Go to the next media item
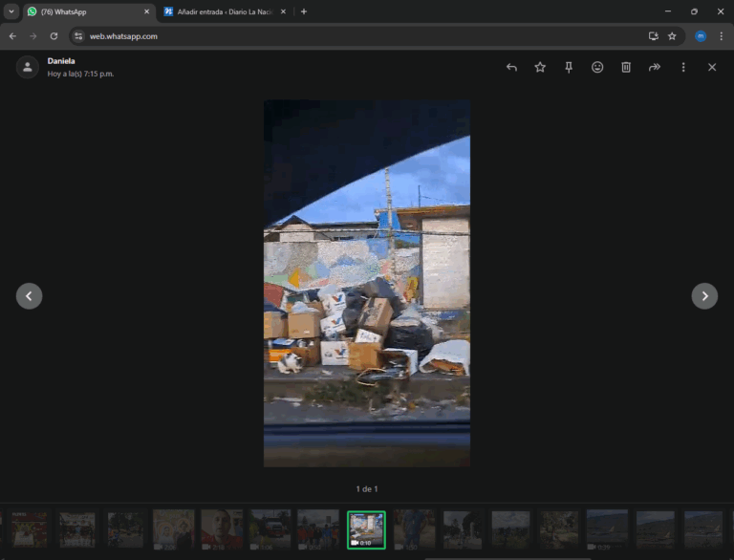The height and width of the screenshot is (560, 734). tap(704, 296)
